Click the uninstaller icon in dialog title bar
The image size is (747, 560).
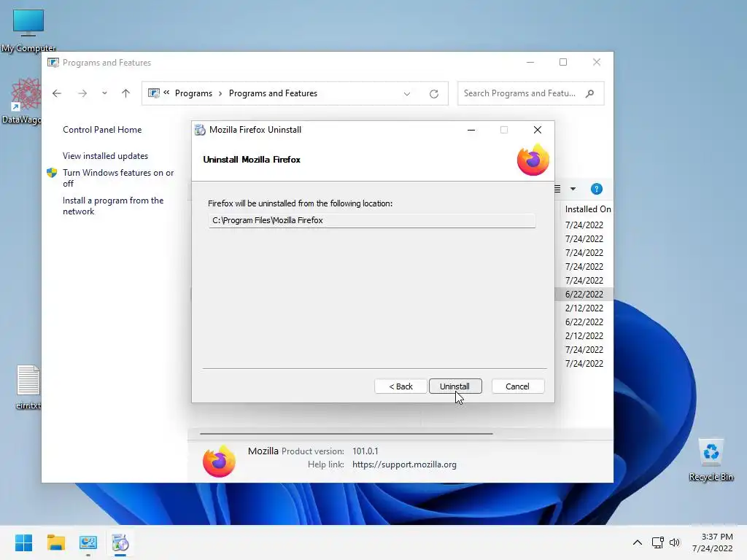click(x=201, y=130)
